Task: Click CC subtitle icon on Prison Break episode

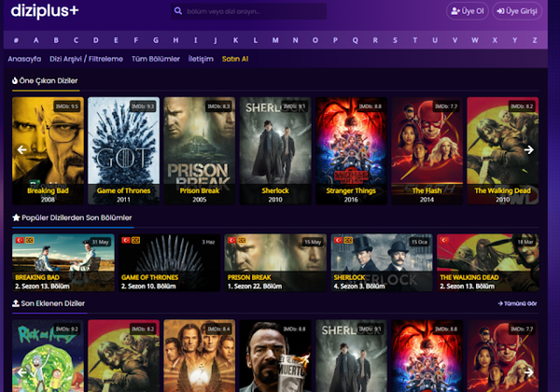Action: click(x=242, y=240)
